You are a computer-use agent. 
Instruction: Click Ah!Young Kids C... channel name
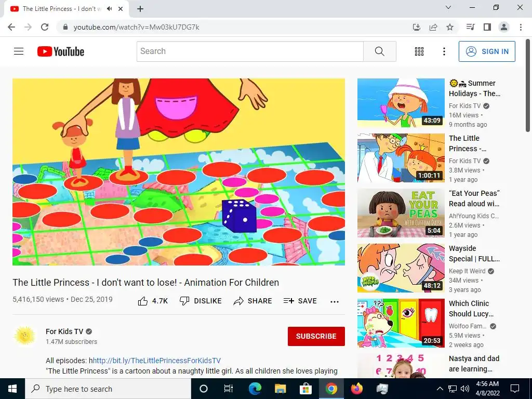[474, 216]
